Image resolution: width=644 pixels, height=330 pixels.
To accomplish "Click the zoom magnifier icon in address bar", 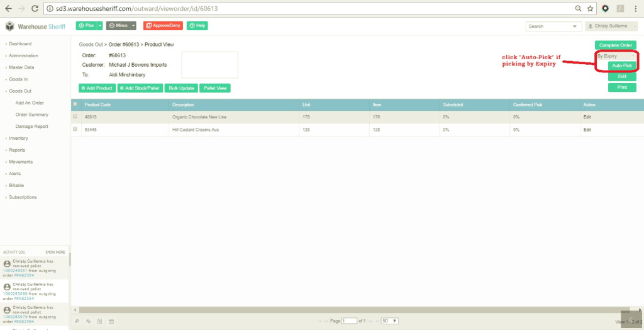I will click(x=578, y=9).
